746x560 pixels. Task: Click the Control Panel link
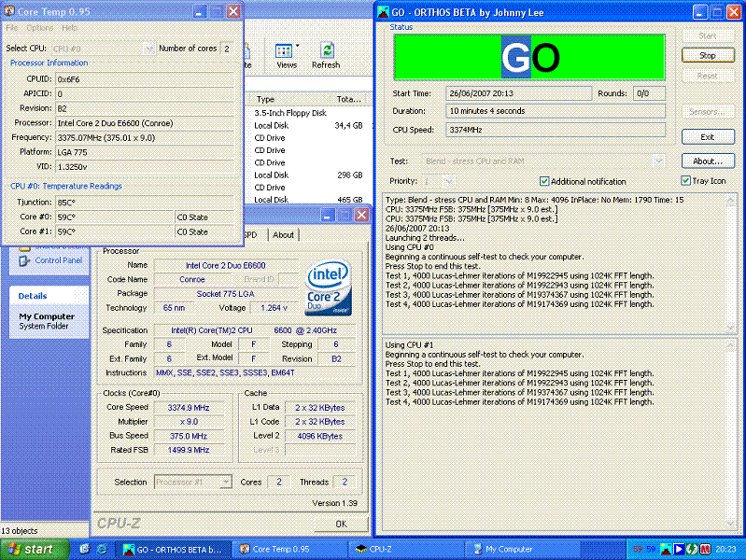pyautogui.click(x=59, y=260)
